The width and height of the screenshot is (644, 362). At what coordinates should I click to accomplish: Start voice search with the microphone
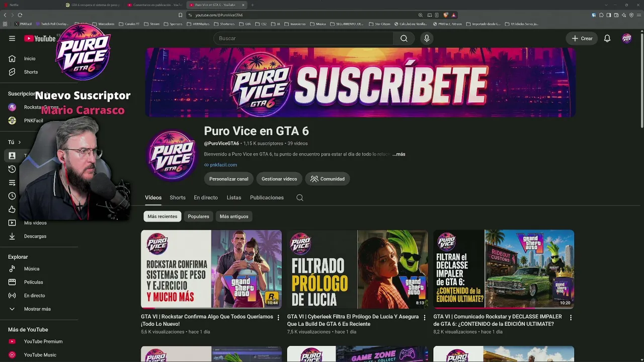click(x=427, y=38)
